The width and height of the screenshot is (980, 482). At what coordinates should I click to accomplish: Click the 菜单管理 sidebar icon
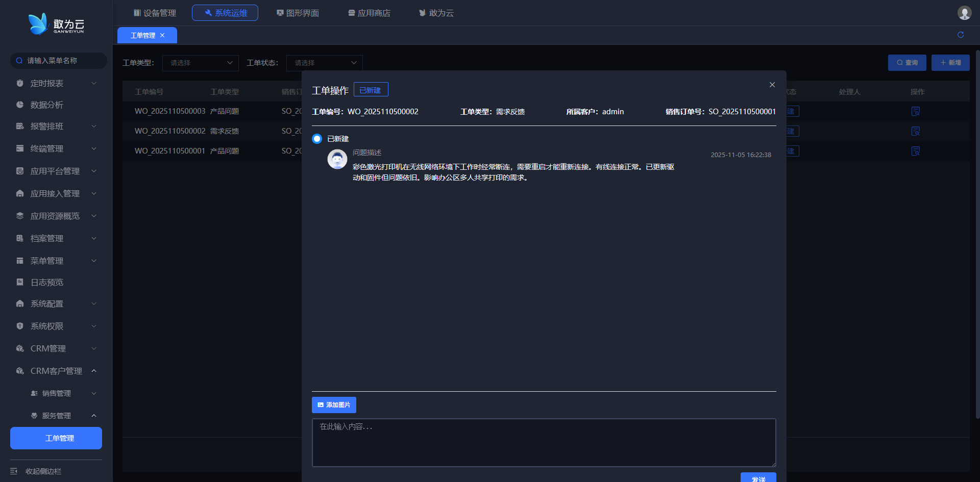tap(20, 261)
